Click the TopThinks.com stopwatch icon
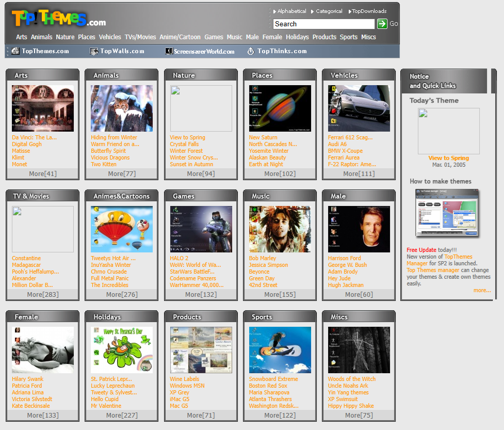 (251, 51)
